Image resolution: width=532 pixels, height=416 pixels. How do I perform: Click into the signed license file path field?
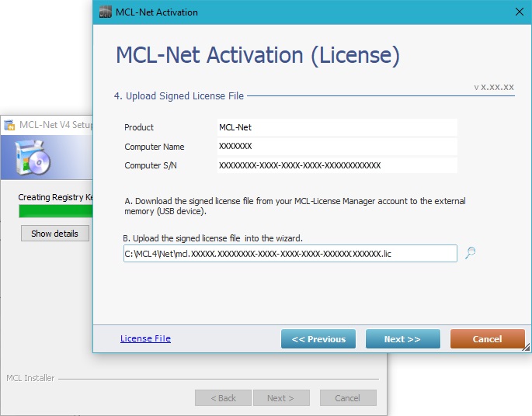tap(290, 254)
